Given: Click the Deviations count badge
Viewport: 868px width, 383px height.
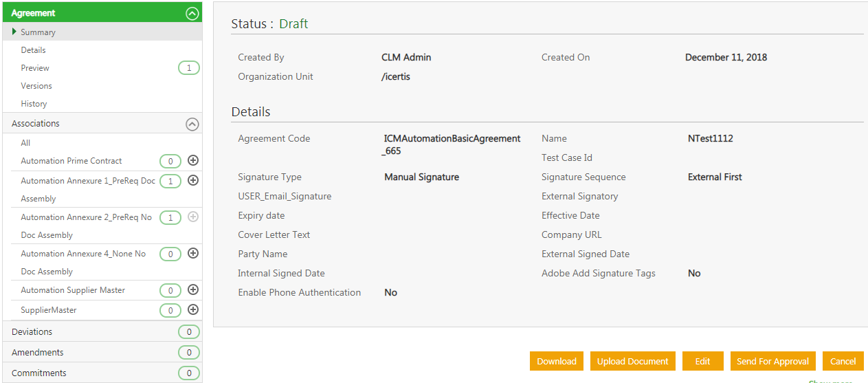Looking at the screenshot, I should click(x=189, y=332).
